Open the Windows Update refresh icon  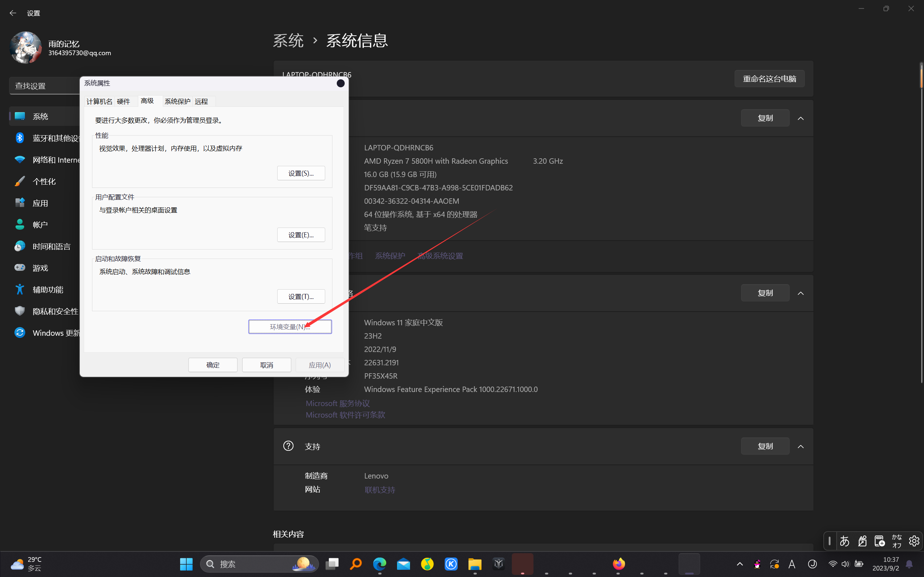[20, 333]
